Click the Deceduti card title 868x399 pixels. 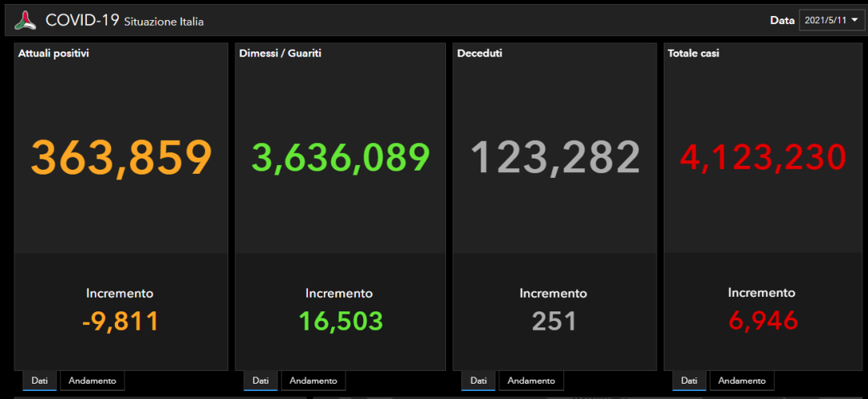pyautogui.click(x=479, y=54)
